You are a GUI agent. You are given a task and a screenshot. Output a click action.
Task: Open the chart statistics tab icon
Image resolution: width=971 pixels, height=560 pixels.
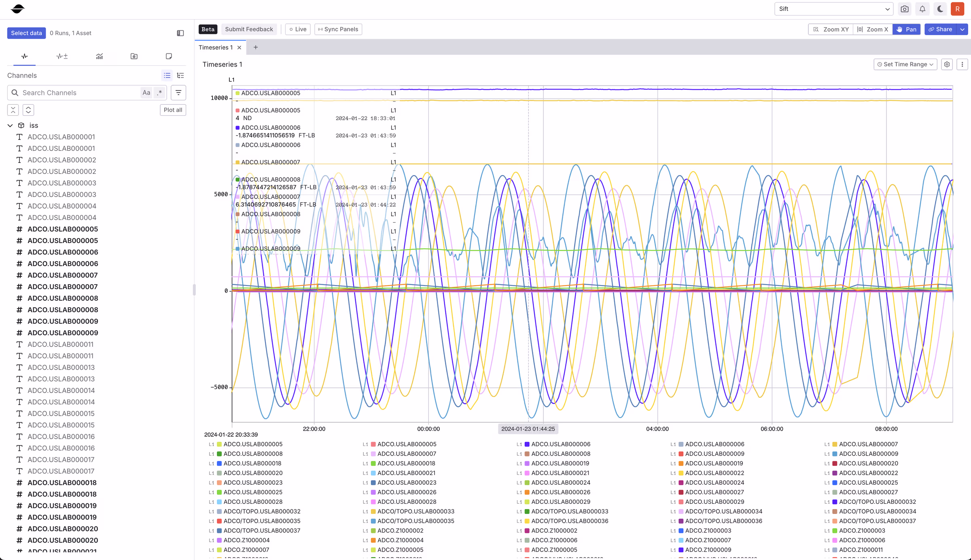(x=100, y=56)
